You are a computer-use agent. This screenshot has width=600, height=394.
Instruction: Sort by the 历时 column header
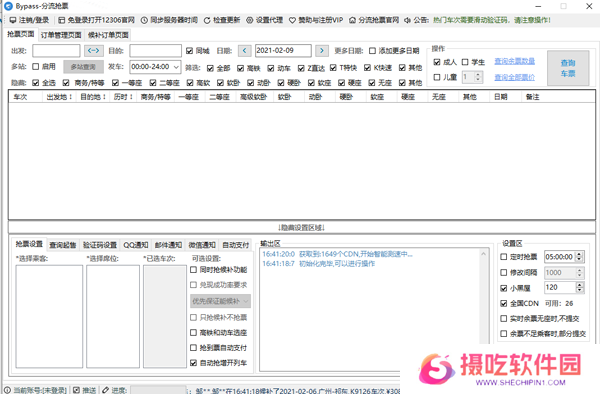point(122,97)
